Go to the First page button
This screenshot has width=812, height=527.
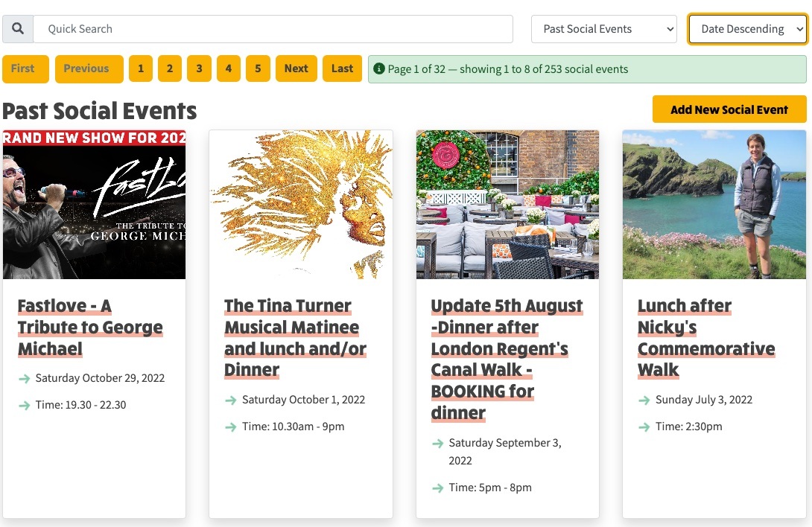[x=25, y=68]
